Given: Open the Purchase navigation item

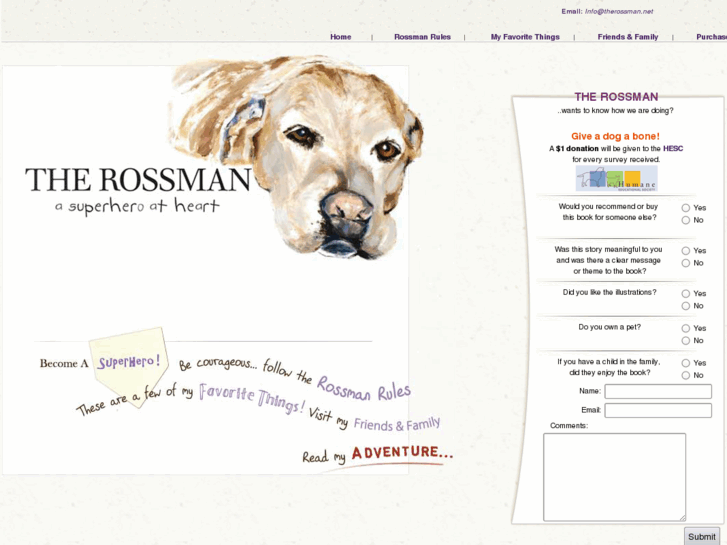Looking at the screenshot, I should 711,37.
